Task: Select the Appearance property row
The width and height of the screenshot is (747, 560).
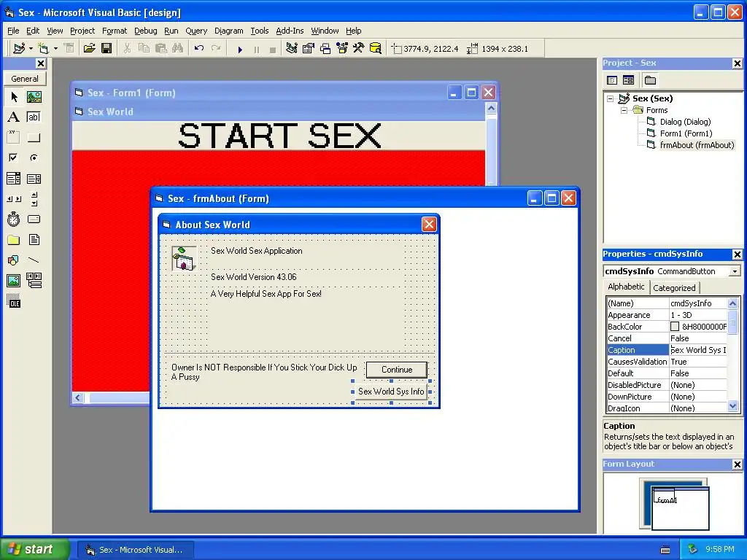Action: click(667, 315)
